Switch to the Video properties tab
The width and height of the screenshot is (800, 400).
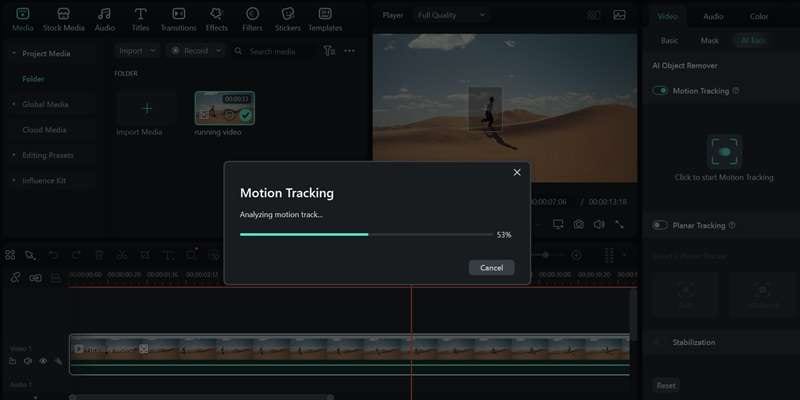pos(667,16)
